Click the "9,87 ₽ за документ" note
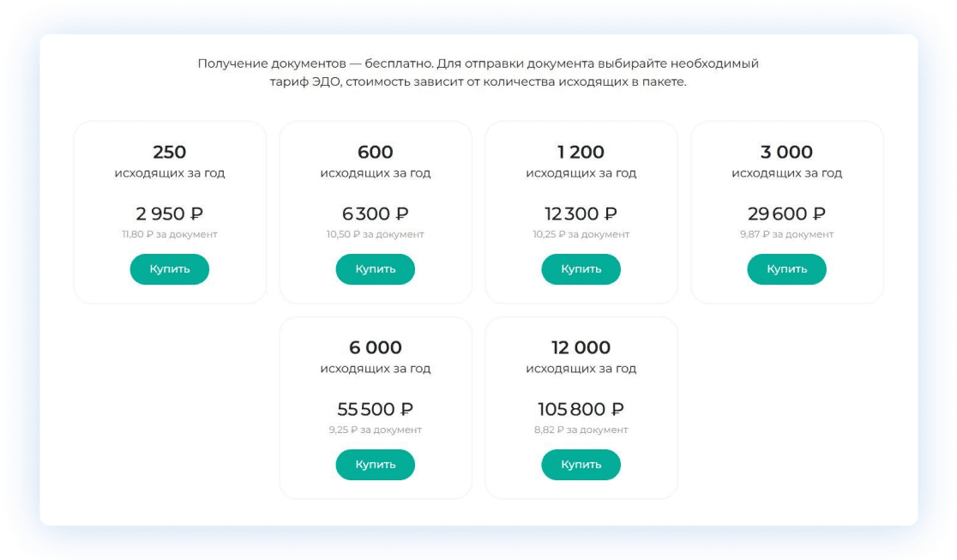The image size is (957, 560). point(786,234)
